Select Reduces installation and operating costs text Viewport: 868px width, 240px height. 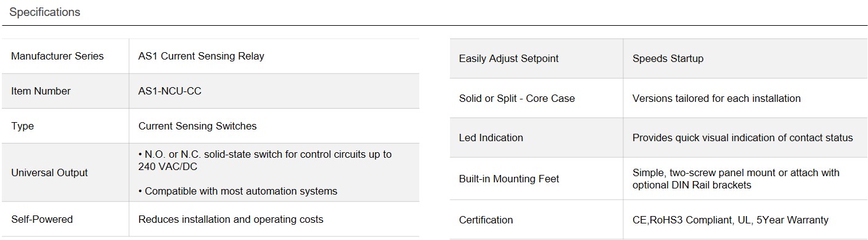(x=231, y=219)
